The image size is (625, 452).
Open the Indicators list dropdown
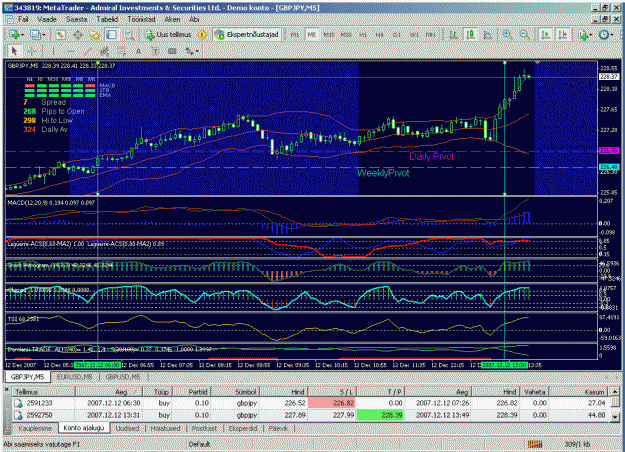pyautogui.click(x=585, y=35)
